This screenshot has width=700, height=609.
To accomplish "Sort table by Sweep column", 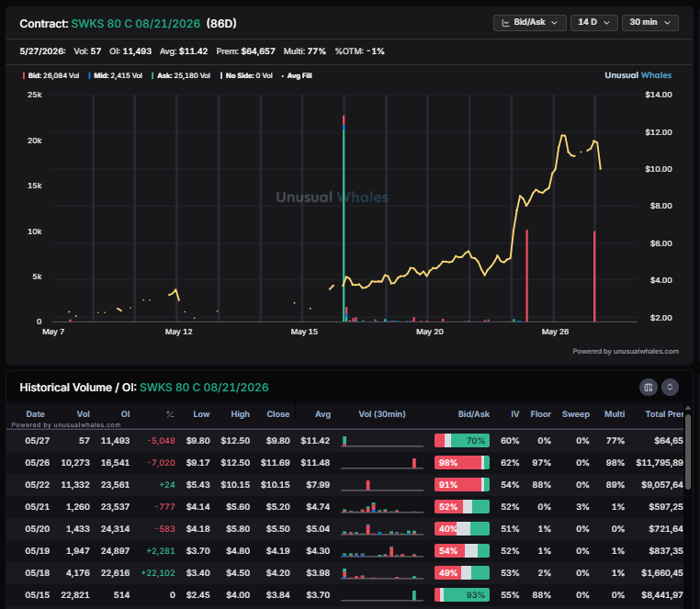I will click(x=576, y=414).
